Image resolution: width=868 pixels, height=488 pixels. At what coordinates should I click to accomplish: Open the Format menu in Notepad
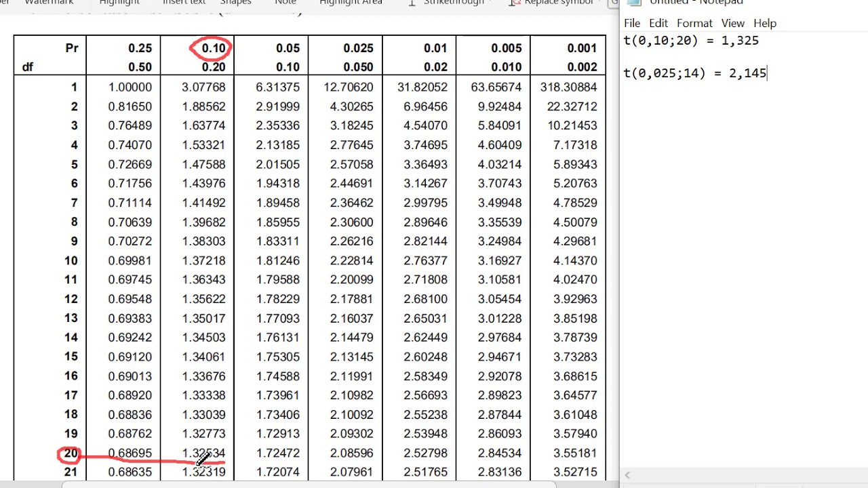point(694,23)
